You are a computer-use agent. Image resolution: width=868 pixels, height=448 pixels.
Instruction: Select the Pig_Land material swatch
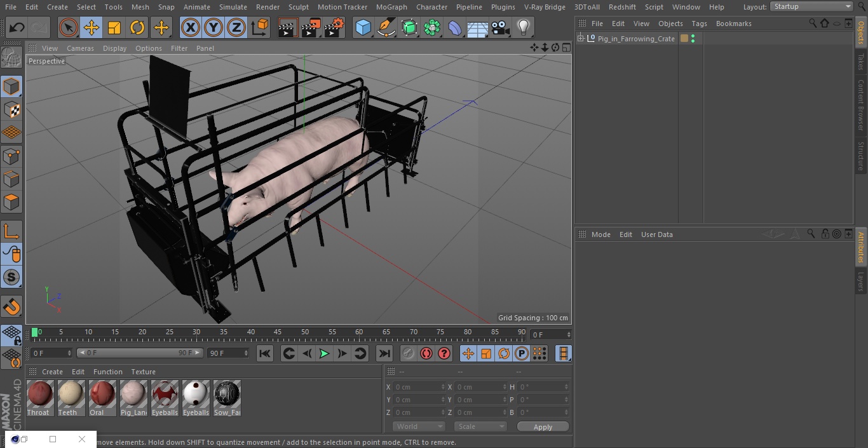point(133,398)
